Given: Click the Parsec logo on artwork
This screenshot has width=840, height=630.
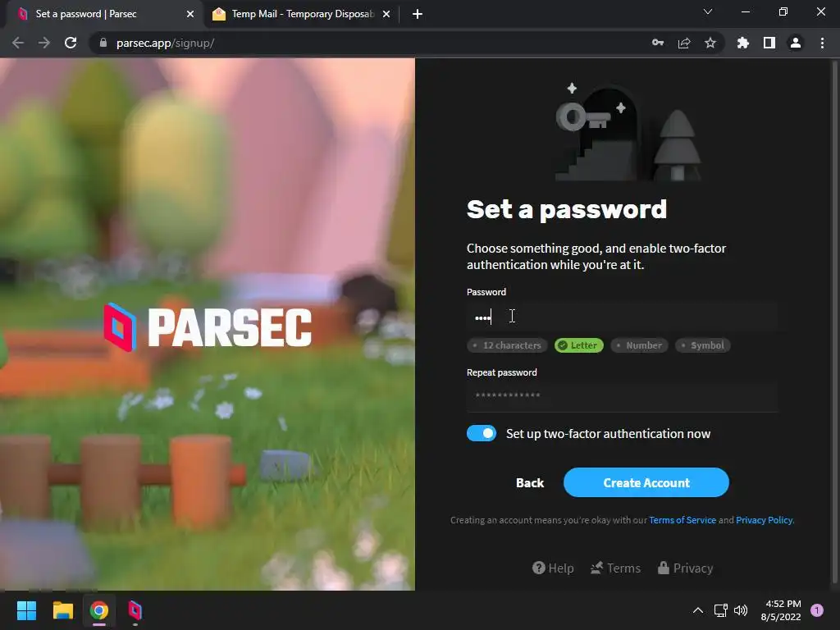Looking at the screenshot, I should 208,328.
